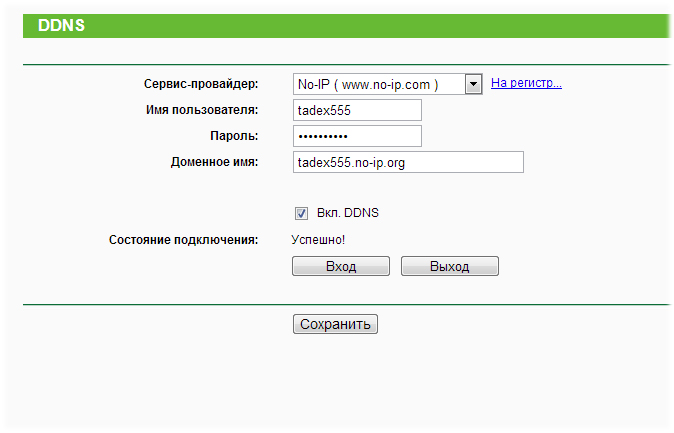Click the 'Вход' login button
Screen dimensions: 674x433
tap(341, 266)
